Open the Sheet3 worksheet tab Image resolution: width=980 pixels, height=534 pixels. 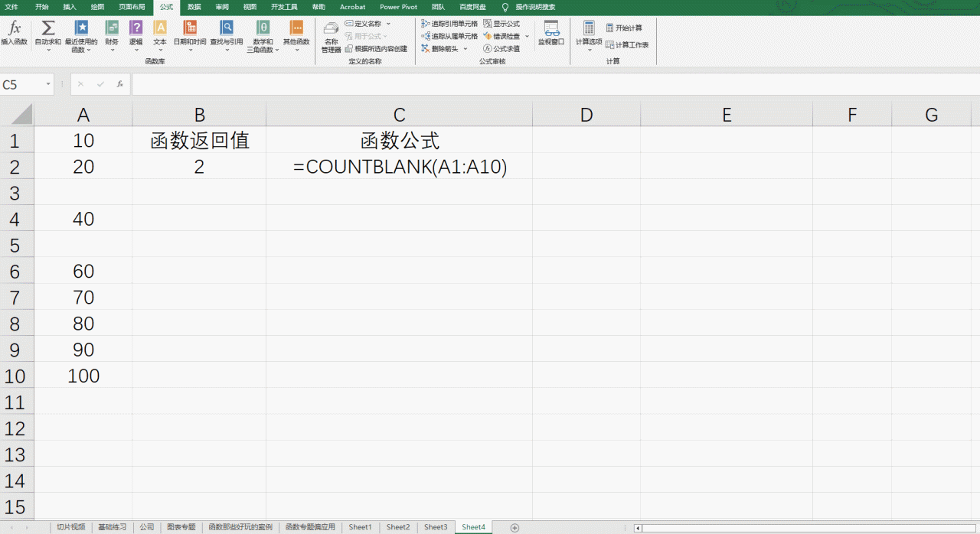[x=436, y=527]
